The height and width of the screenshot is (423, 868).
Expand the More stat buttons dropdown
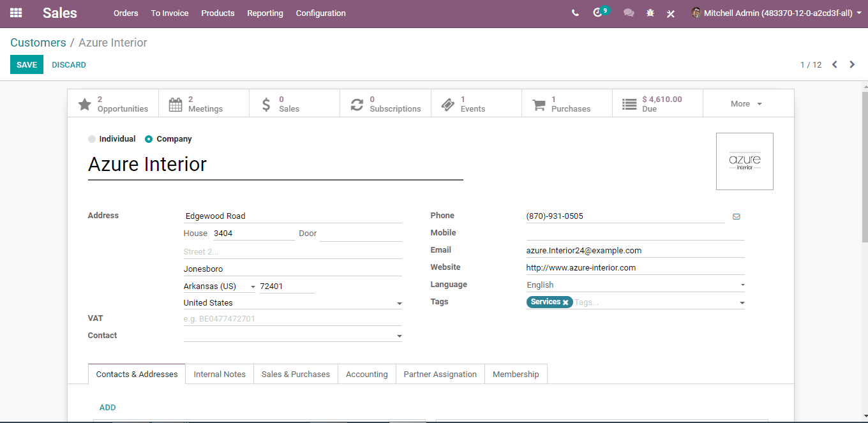coord(748,104)
